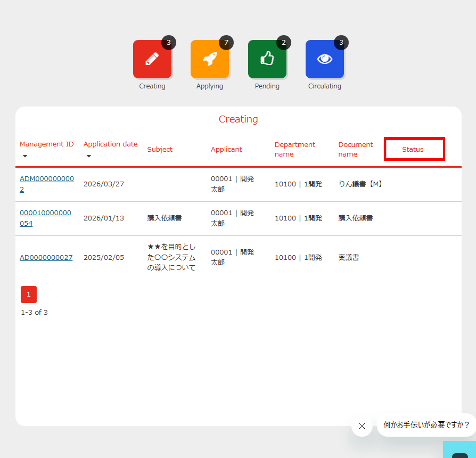Click subject 購入依頼書 in second row
Screen dimensions: 476x458
coord(164,218)
